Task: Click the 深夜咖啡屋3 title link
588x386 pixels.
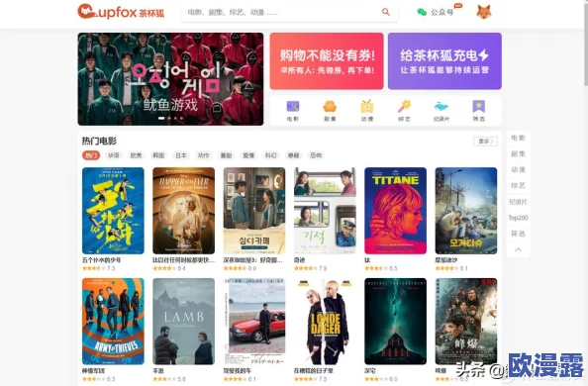Action: [253, 260]
